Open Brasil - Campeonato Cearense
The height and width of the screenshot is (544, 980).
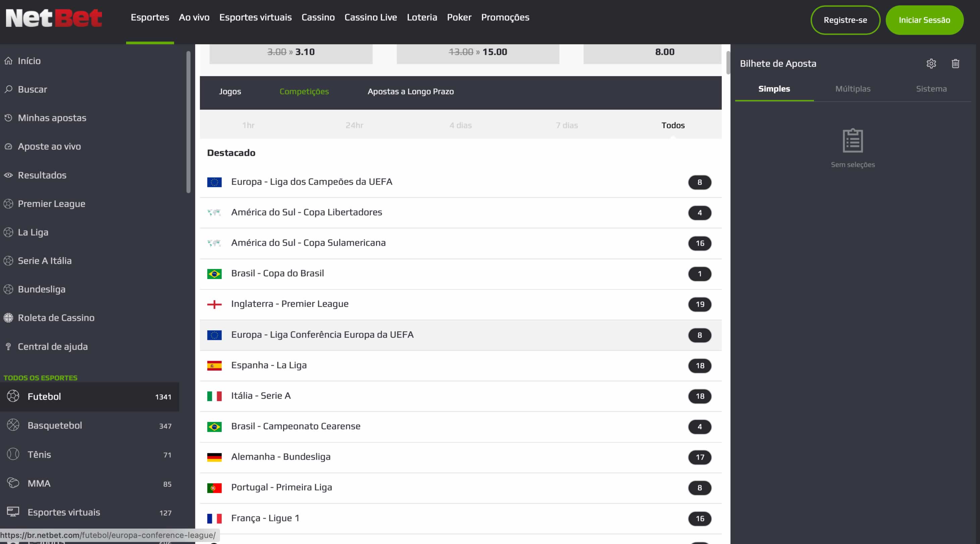460,427
